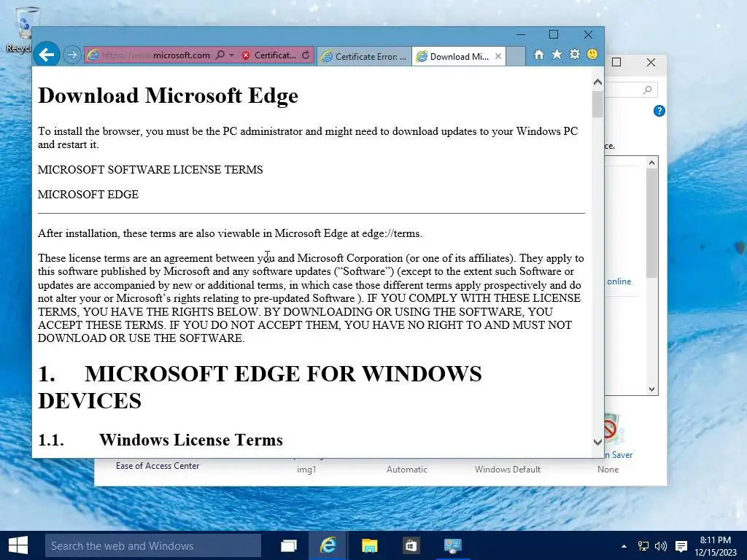Select the Download Mi... tab

point(453,57)
